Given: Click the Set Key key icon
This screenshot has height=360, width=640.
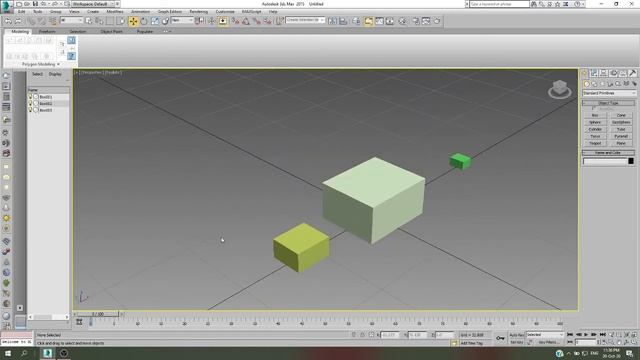Looking at the screenshot, I should pyautogui.click(x=500, y=338).
